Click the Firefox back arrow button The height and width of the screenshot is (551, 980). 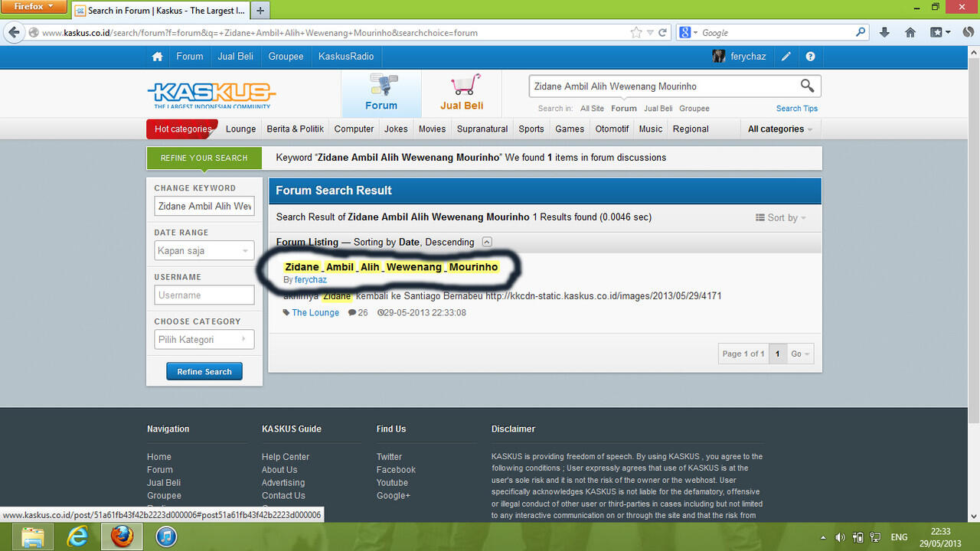pyautogui.click(x=14, y=32)
